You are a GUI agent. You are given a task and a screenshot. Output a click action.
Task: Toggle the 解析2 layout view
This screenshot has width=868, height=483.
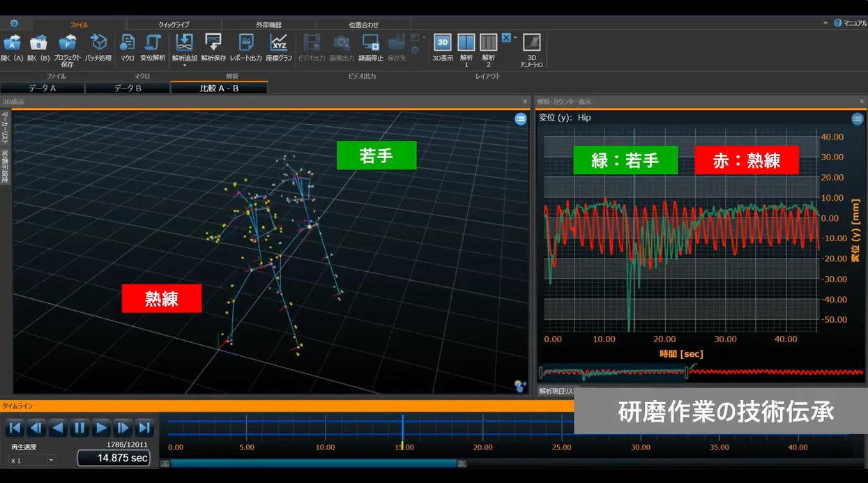[488, 43]
